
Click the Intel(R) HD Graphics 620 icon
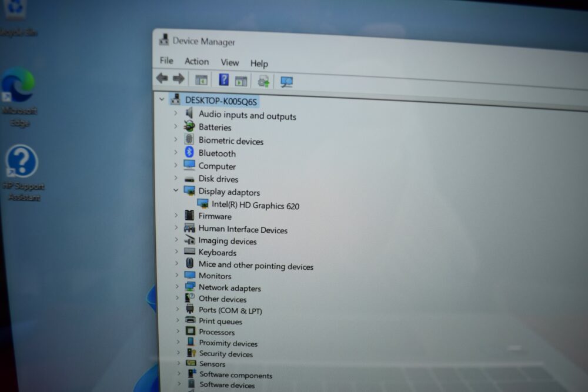click(x=202, y=203)
